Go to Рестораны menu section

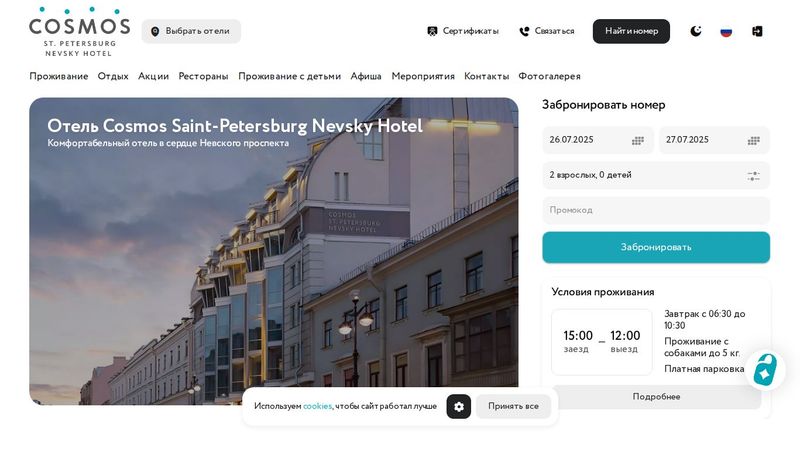[x=203, y=76]
